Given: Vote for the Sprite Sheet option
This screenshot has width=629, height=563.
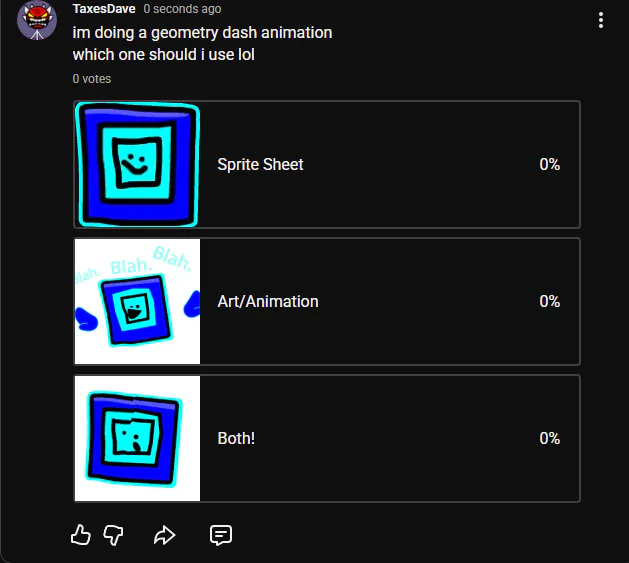Looking at the screenshot, I should 327,165.
